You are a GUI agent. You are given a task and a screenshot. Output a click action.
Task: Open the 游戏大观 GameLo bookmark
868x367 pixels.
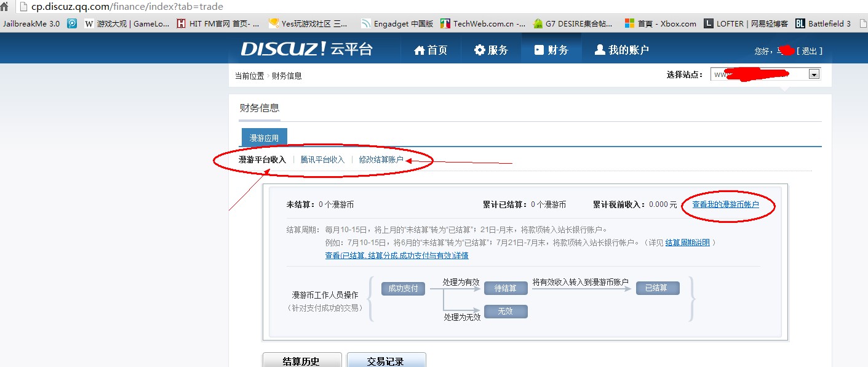(x=127, y=23)
